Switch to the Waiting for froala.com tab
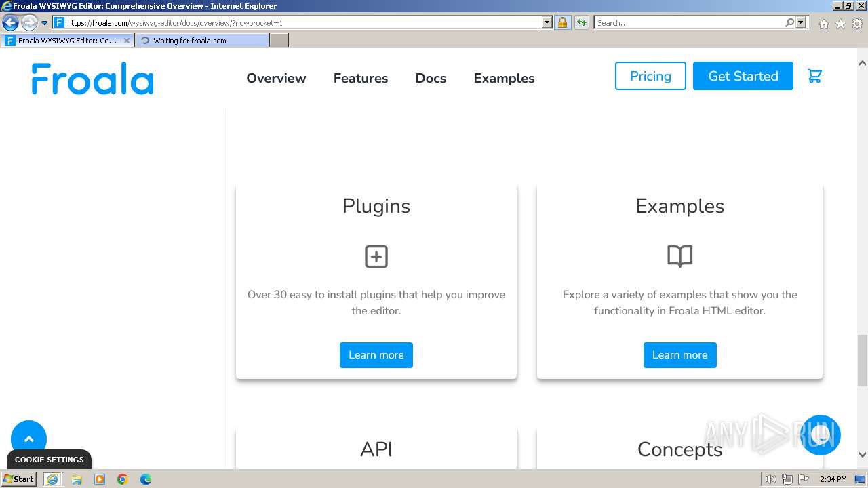 point(202,41)
